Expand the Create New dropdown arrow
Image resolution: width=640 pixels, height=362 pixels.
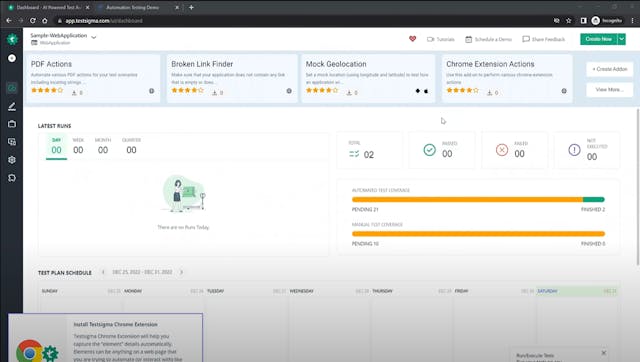coord(621,39)
